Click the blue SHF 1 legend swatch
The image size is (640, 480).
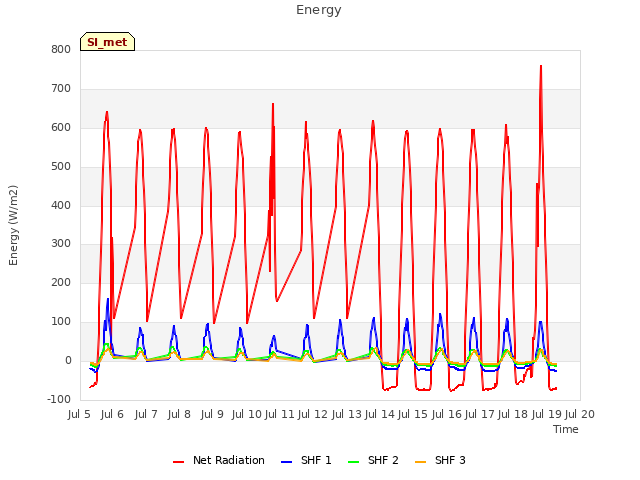click(287, 462)
